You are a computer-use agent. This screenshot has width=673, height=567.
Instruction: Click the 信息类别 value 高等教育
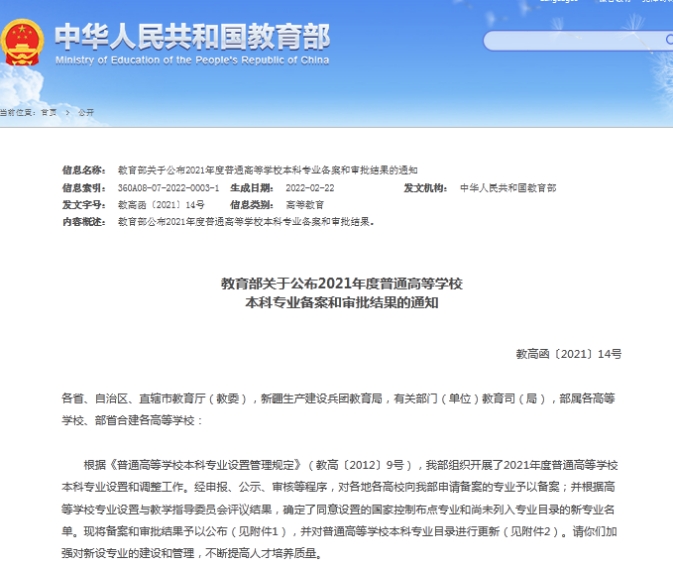pos(304,205)
